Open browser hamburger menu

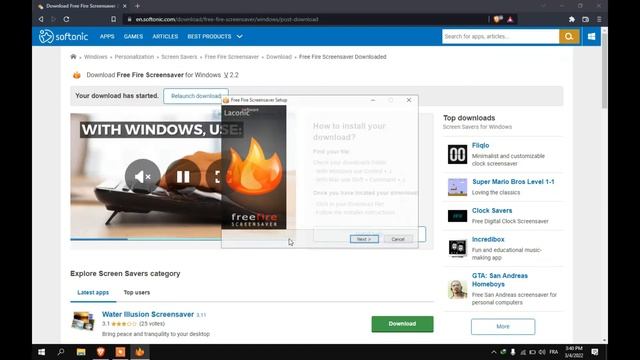pyautogui.click(x=599, y=19)
